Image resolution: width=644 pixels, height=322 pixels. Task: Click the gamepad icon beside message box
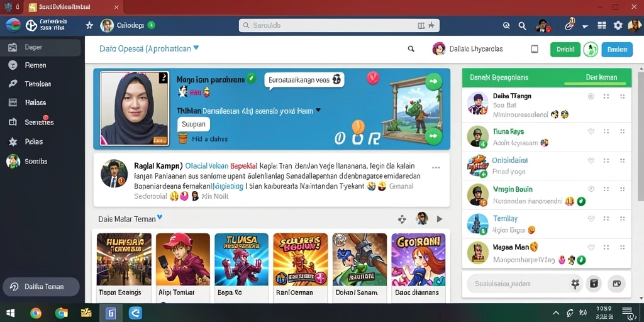(616, 284)
